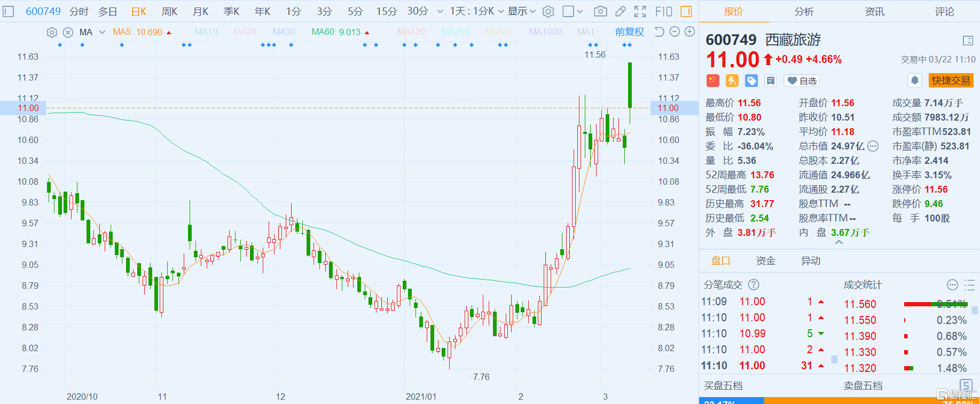Switch 成交统计 to list view icon

click(970, 285)
